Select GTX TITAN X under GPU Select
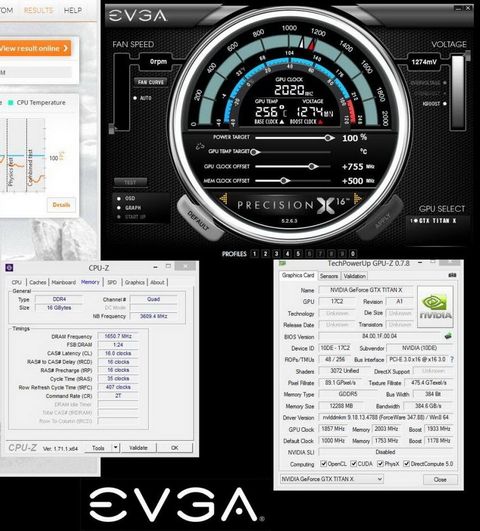 [x=433, y=221]
